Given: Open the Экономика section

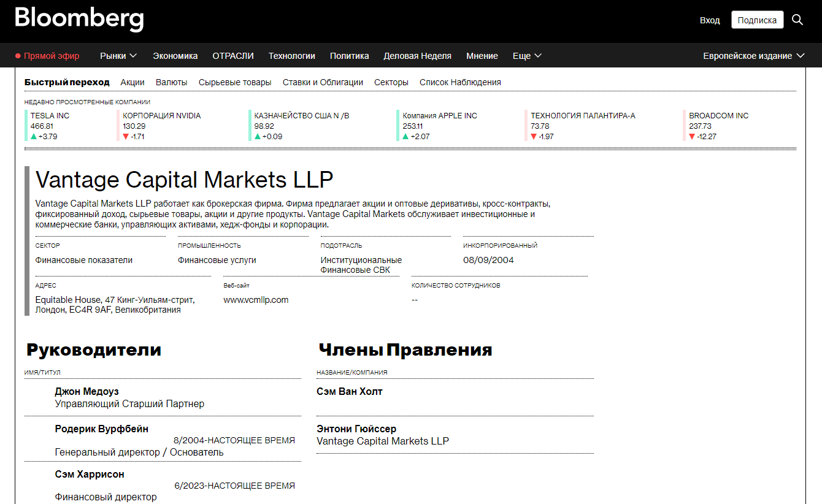Looking at the screenshot, I should click(175, 56).
